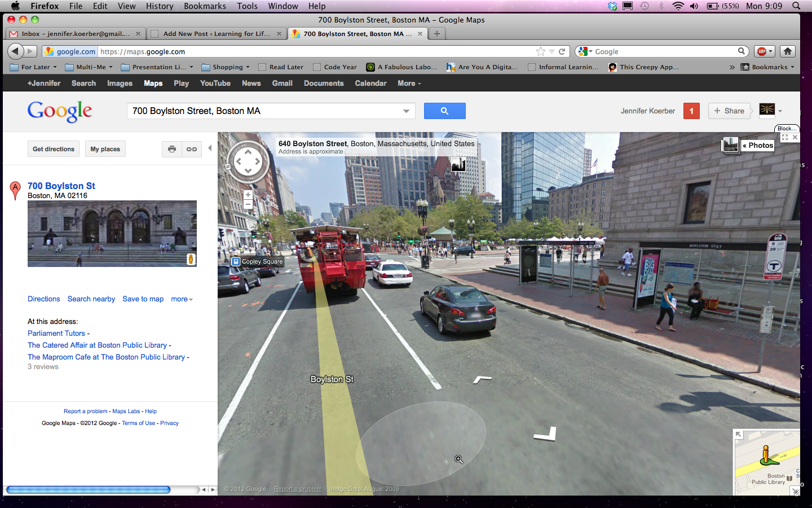Click the Street View pan control compass

[248, 162]
